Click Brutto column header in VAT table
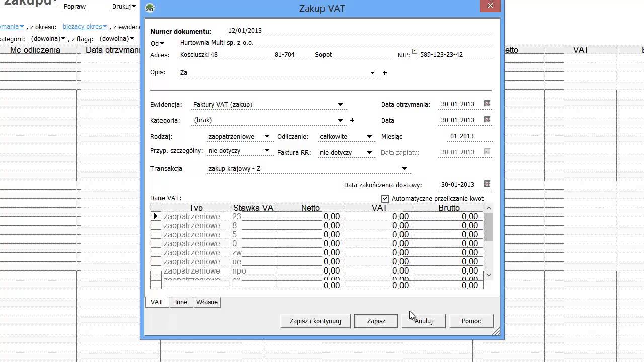 448,208
